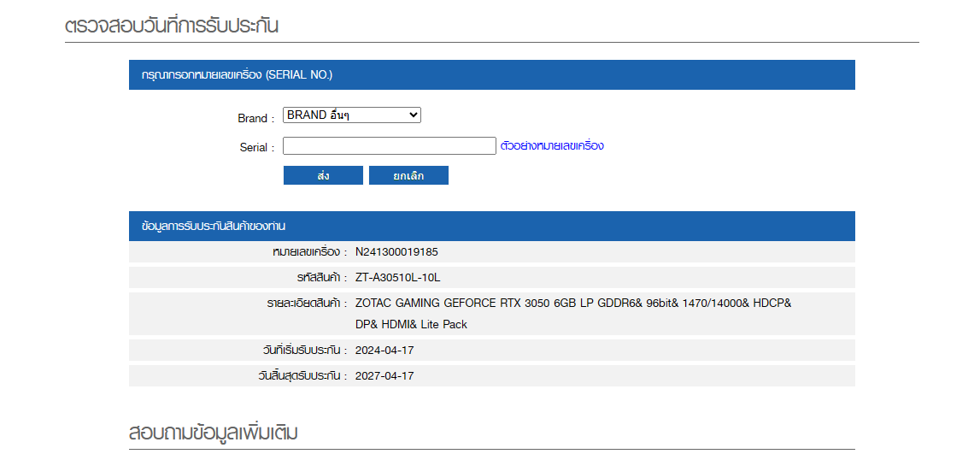
Task: Click the รายละเอียดสินค้า row label
Action: coord(307,304)
